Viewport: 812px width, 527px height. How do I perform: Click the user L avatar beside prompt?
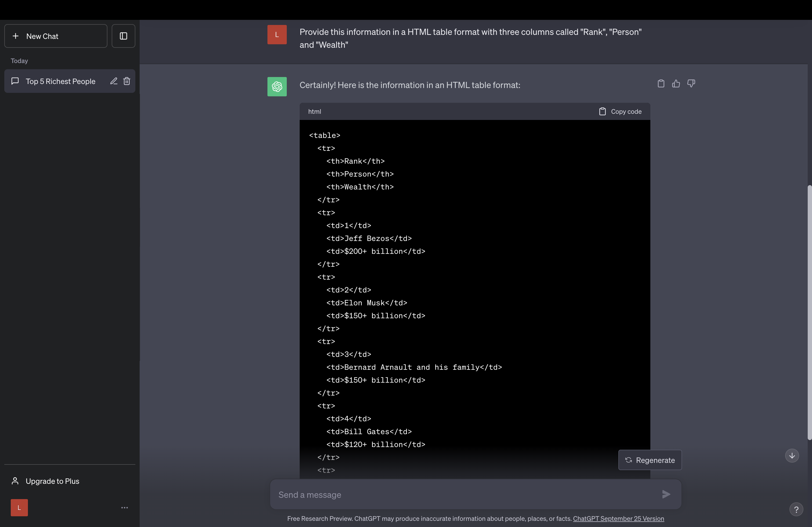277,35
